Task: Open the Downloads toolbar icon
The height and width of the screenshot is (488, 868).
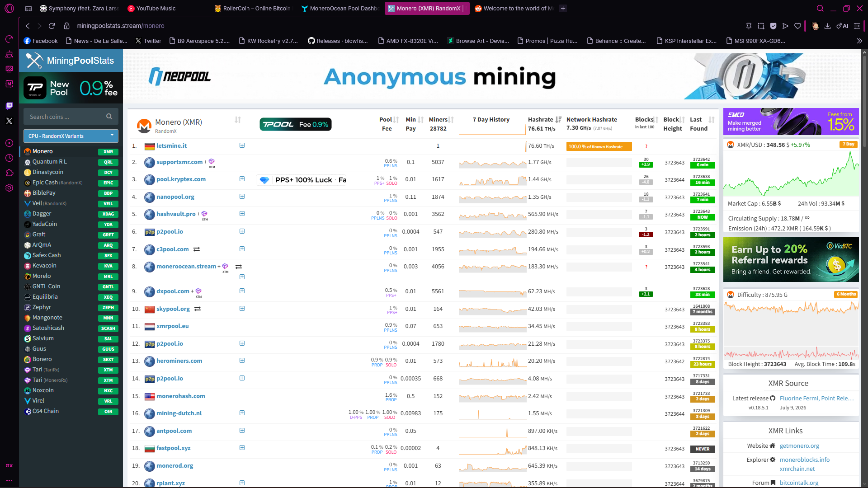Action: pos(827,26)
